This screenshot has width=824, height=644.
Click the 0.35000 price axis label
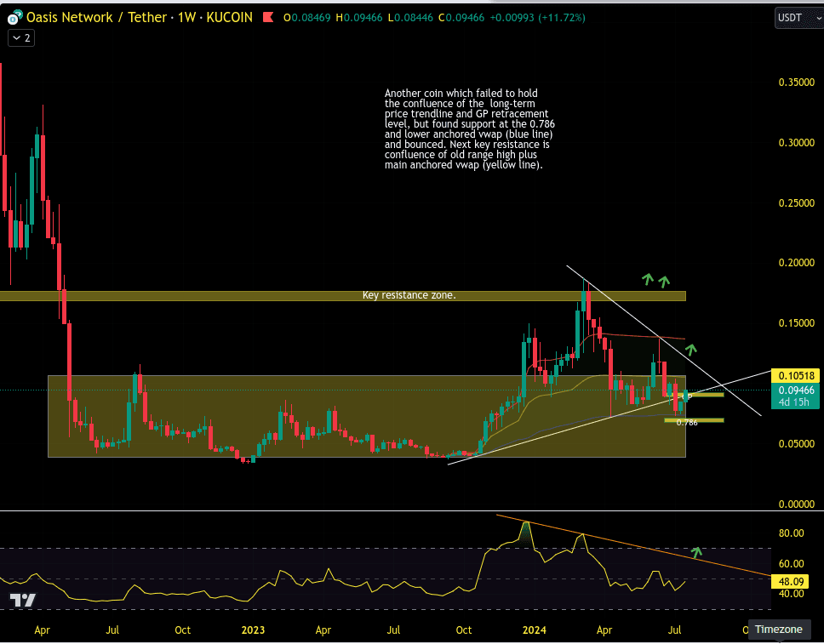pyautogui.click(x=796, y=83)
